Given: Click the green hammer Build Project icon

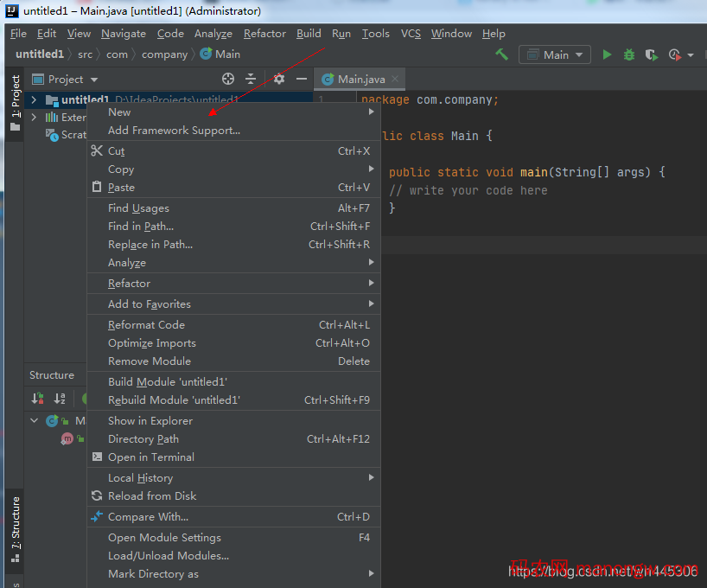Looking at the screenshot, I should (501, 54).
